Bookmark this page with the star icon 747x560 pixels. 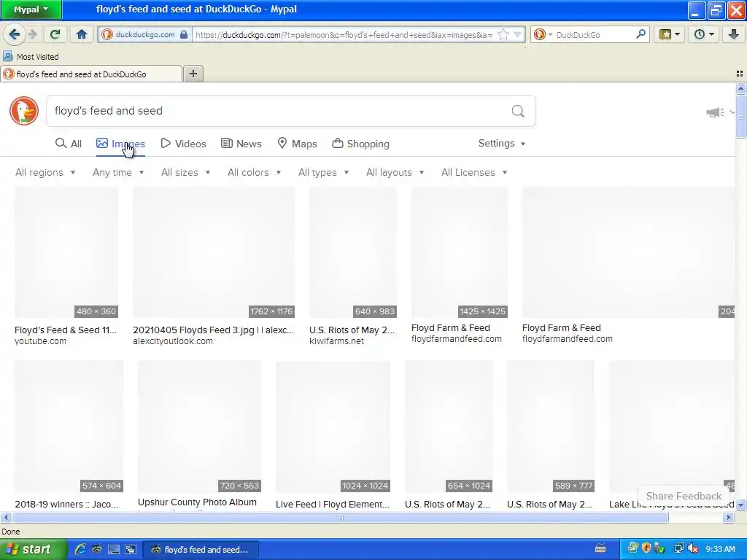pyautogui.click(x=503, y=35)
